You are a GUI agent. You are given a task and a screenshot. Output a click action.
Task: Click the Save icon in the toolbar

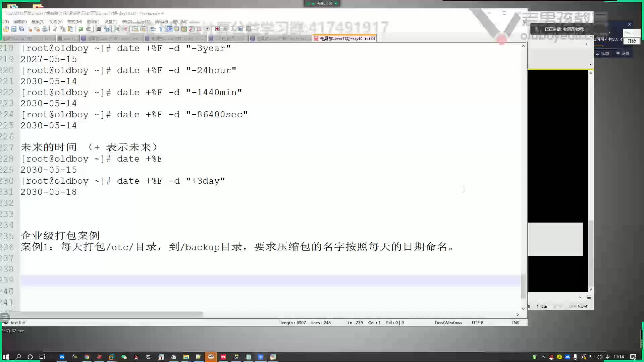[13, 29]
